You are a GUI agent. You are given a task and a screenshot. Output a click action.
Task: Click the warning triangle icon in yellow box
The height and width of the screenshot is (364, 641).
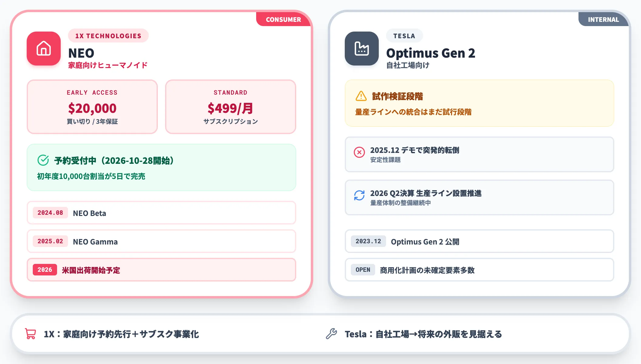(x=361, y=96)
